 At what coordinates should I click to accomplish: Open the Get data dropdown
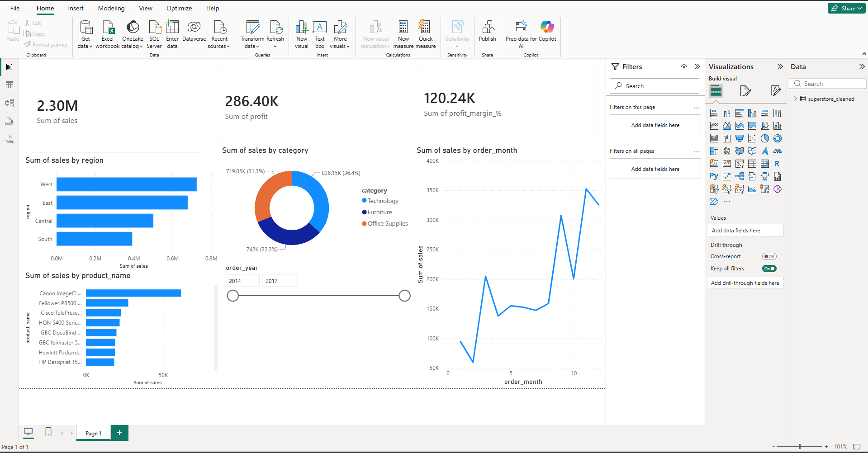(x=85, y=34)
